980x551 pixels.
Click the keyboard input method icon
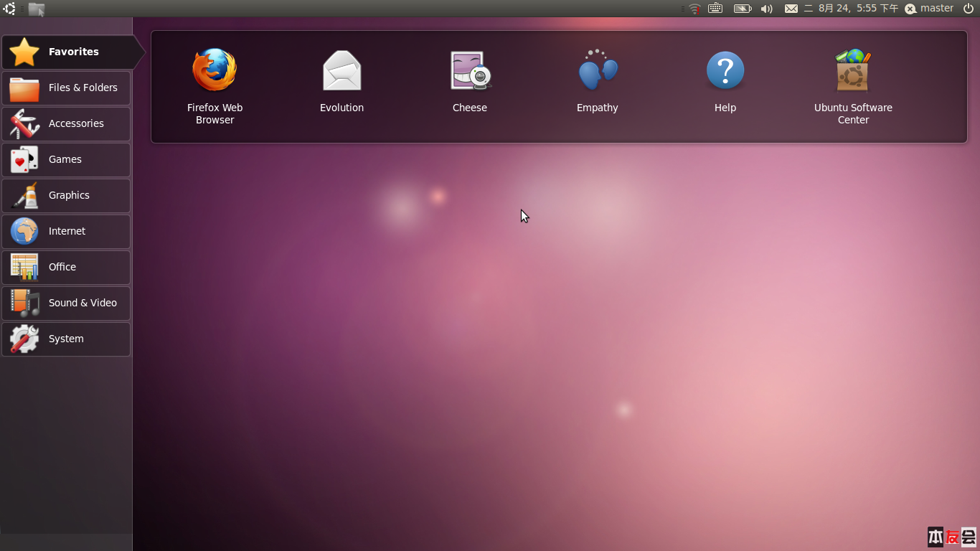coord(715,9)
